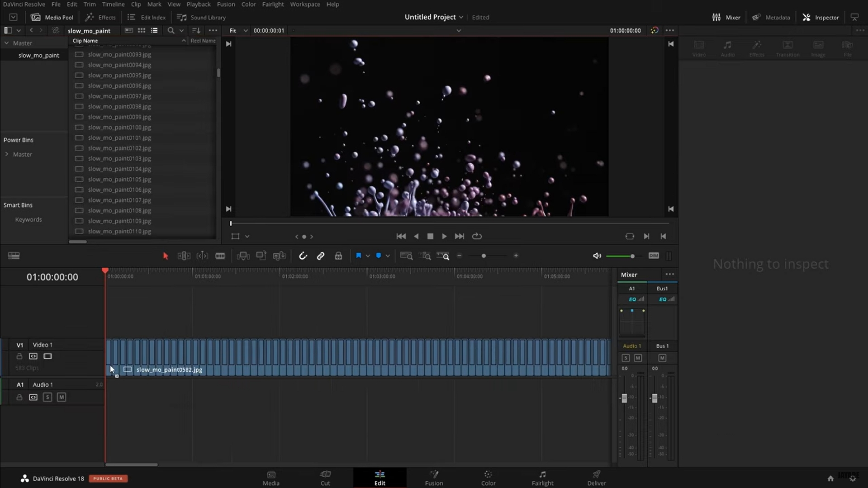Select the slow_mo_paint0100.jpg clip

tap(119, 127)
